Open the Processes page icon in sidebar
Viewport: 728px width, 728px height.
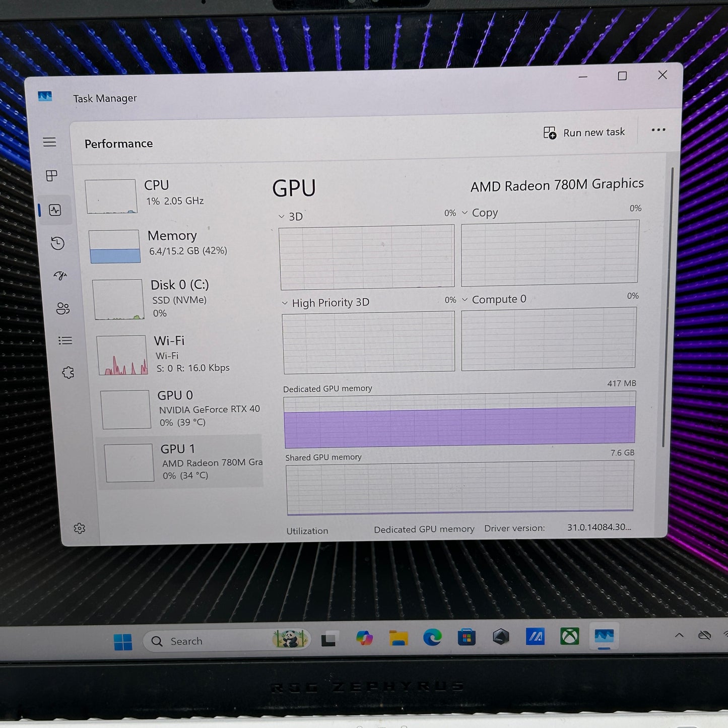point(51,176)
